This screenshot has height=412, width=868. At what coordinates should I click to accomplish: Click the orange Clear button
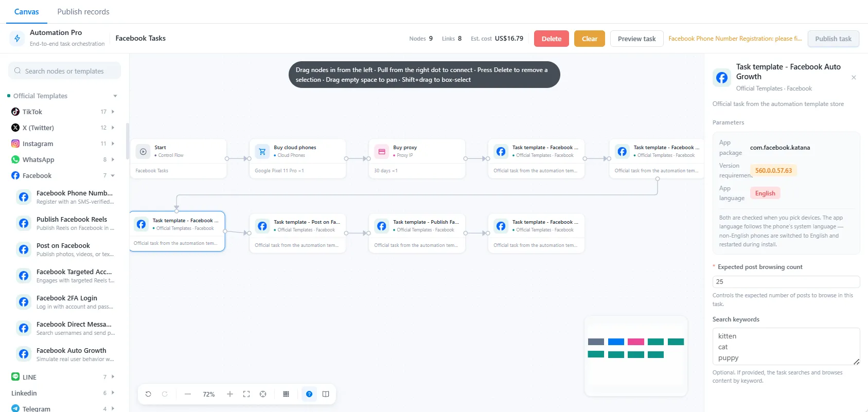[590, 39]
